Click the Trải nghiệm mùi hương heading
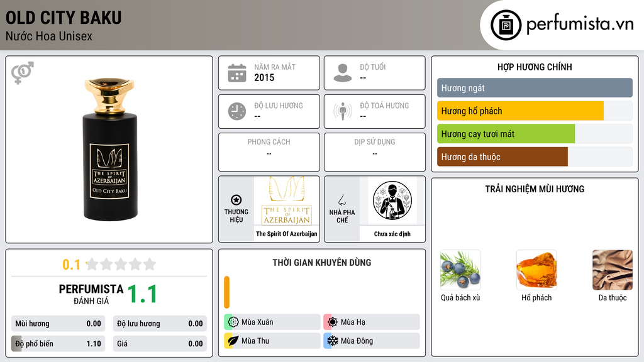 point(535,189)
